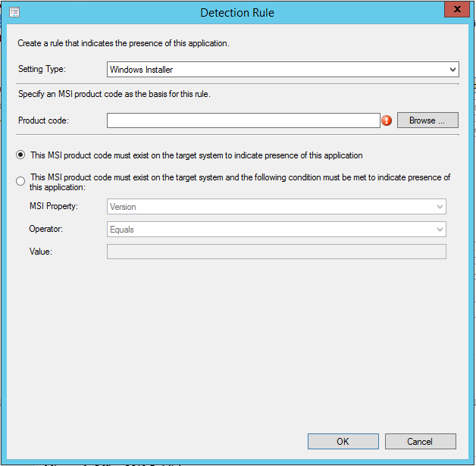Click the 'Operator:' label
This screenshot has width=476, height=466.
47,230
